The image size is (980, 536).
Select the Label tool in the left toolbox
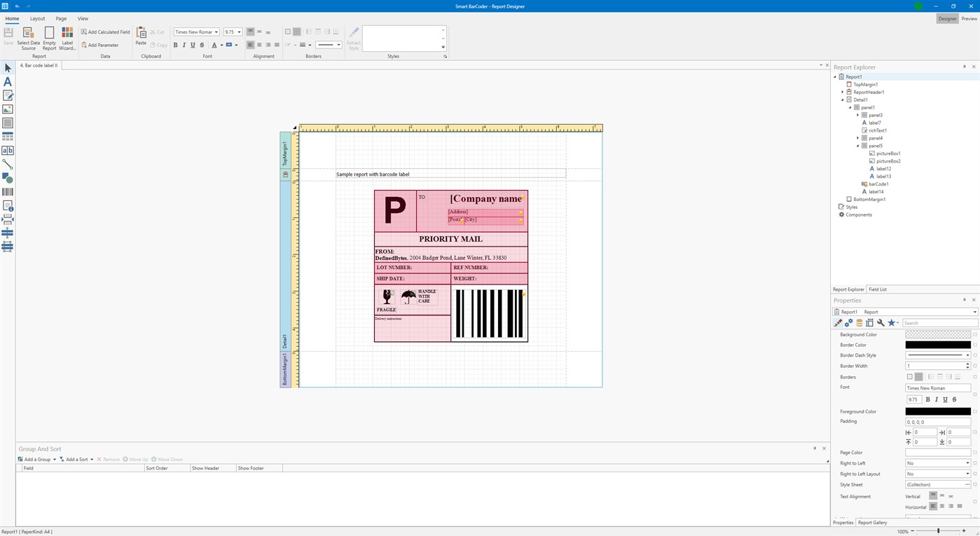point(8,82)
